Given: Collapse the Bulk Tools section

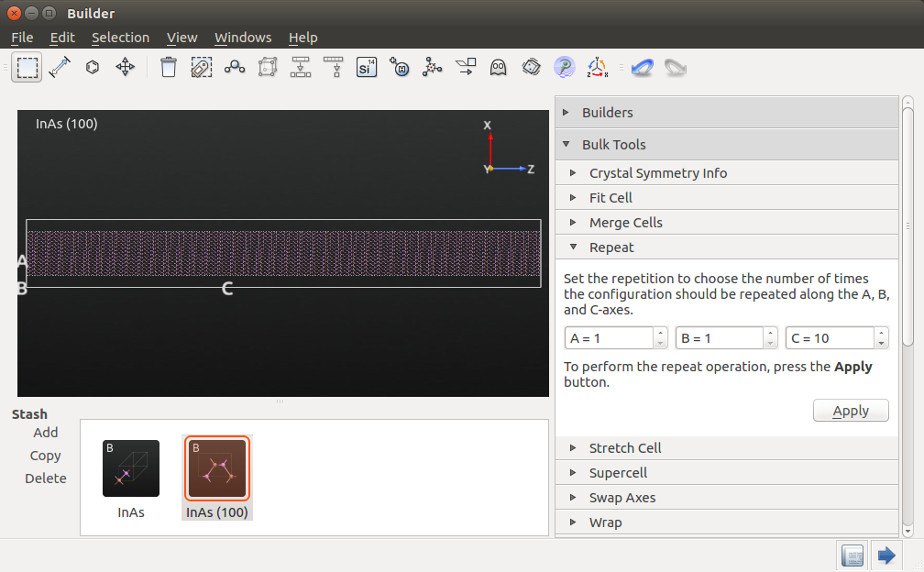Looking at the screenshot, I should pyautogui.click(x=727, y=144).
